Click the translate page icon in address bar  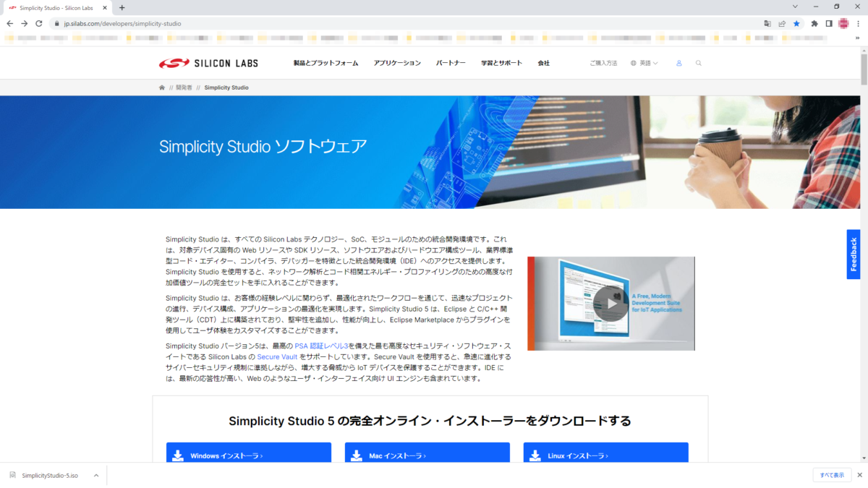(x=767, y=23)
